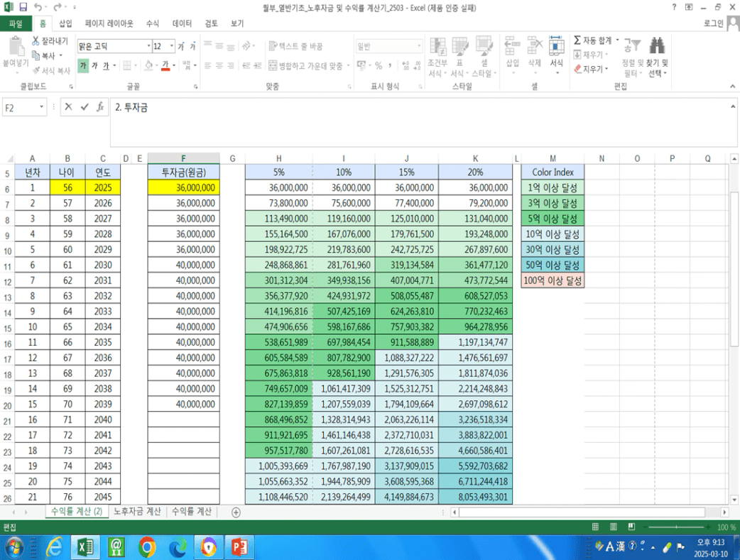Click the red font color icon
Screen dimensions: 740x560
[165, 66]
